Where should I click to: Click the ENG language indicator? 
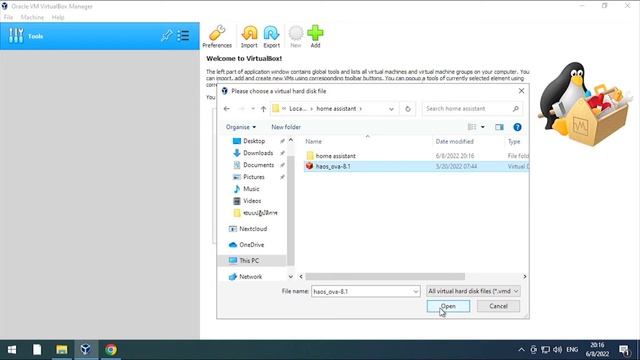(572, 350)
